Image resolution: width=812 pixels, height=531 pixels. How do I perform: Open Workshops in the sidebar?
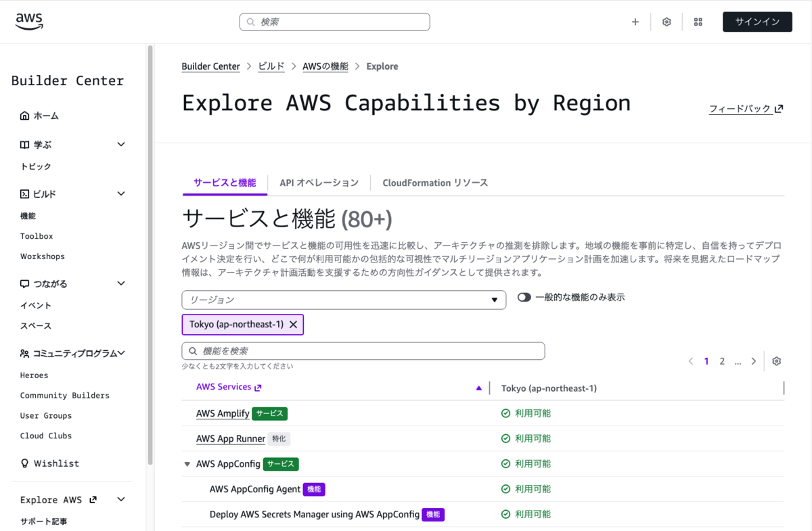click(43, 256)
